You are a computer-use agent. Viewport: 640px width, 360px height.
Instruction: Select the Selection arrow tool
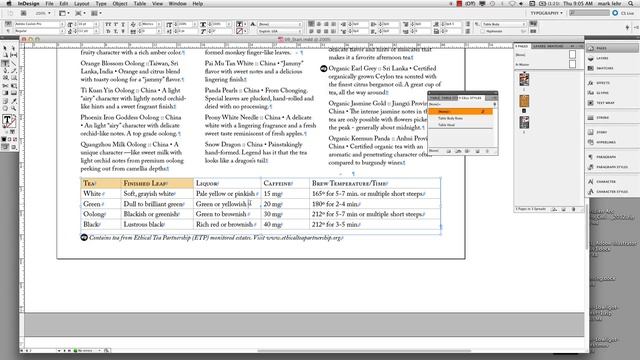point(5,48)
